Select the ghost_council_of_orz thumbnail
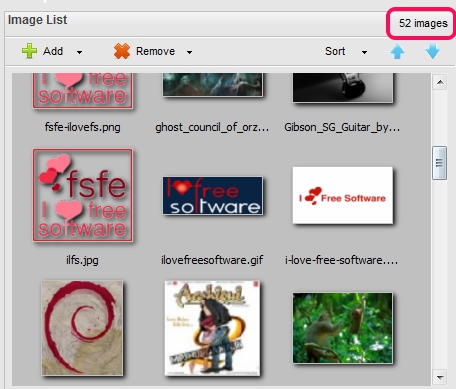Screen dimensions: 456x389 point(213,85)
